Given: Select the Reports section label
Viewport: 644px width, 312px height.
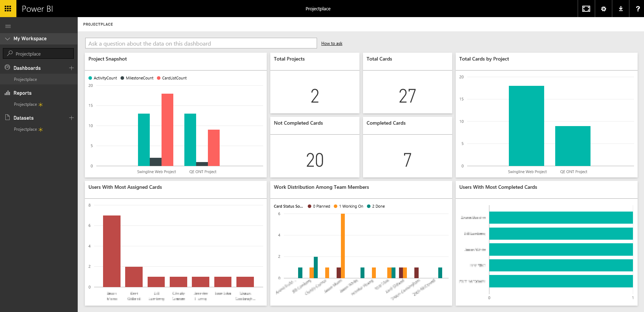Looking at the screenshot, I should tap(22, 93).
